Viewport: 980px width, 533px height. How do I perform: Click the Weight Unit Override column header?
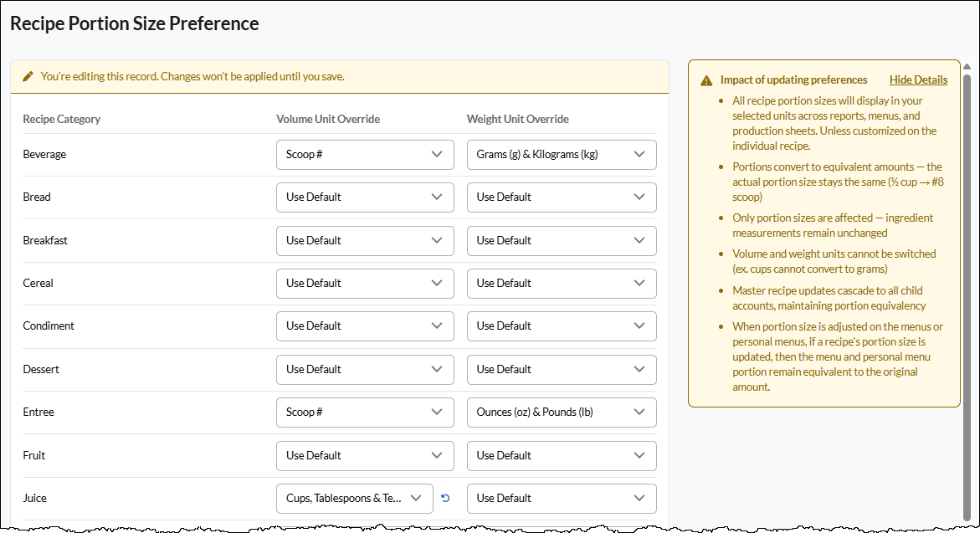[x=517, y=119]
